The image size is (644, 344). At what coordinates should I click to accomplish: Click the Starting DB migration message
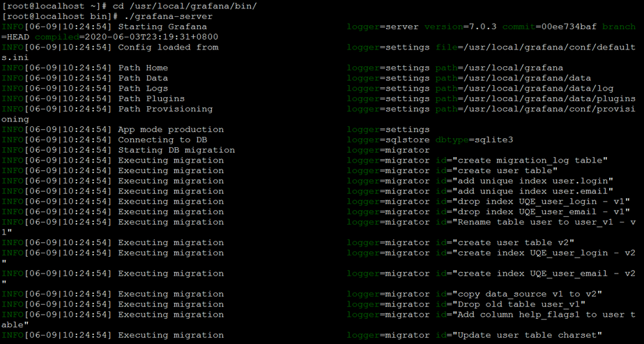(x=176, y=150)
